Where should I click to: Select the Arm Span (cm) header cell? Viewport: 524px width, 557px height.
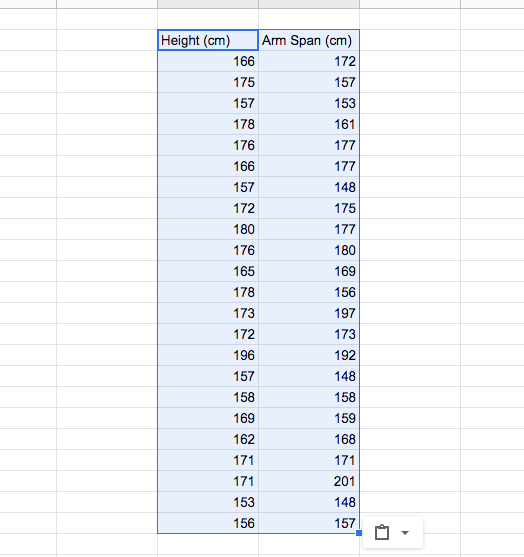309,40
